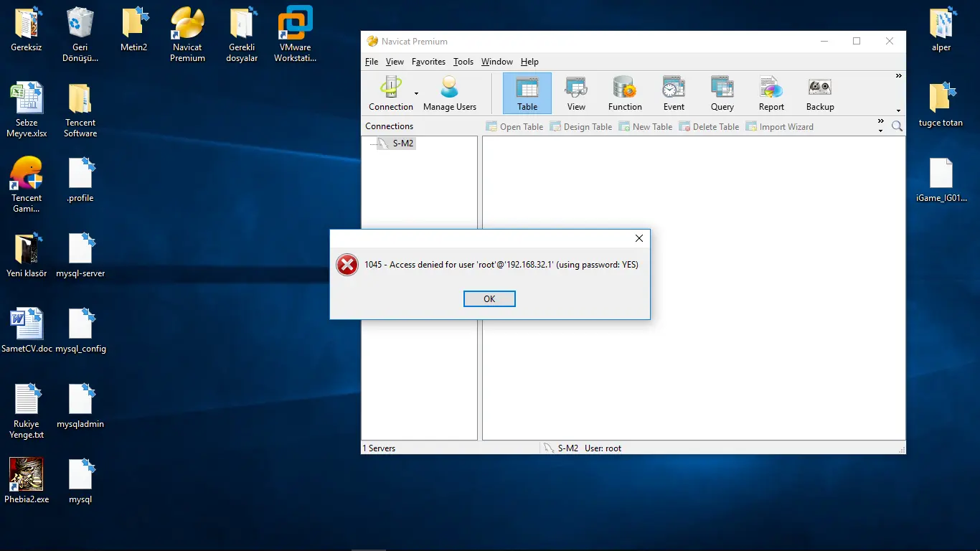Select the Sebze Meyve.xlsx file
Viewport: 980px width, 551px height.
click(27, 110)
